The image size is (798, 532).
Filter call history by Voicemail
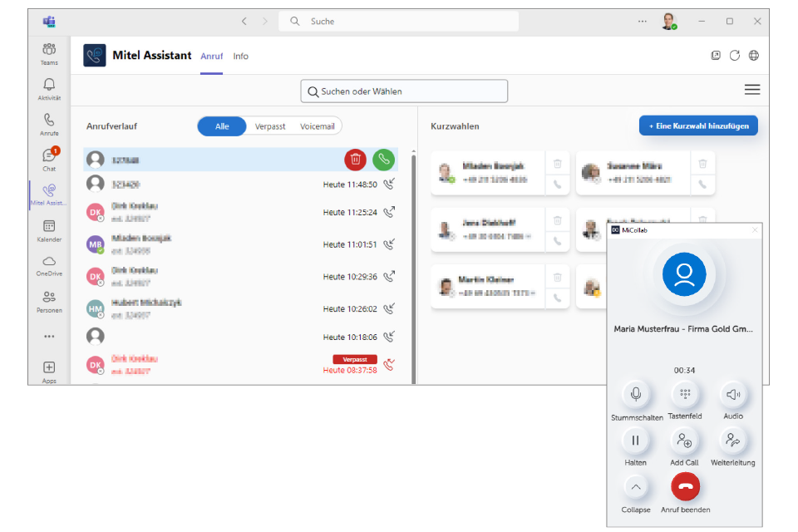(317, 126)
